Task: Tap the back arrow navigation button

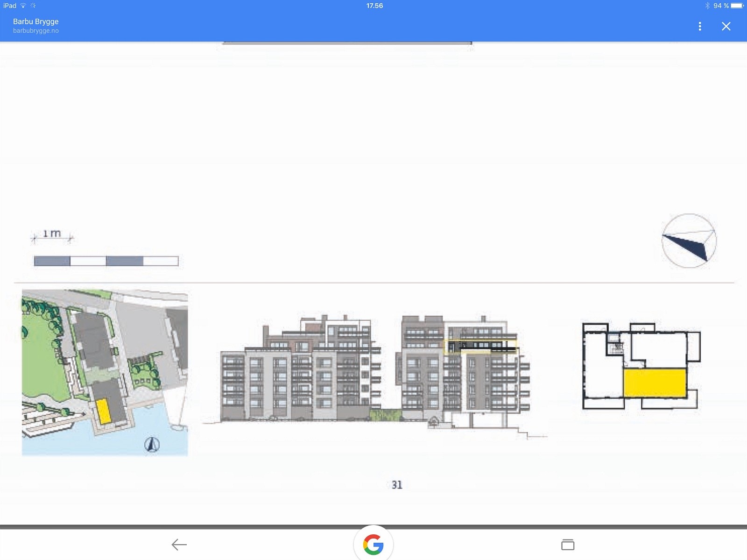Action: pyautogui.click(x=179, y=545)
